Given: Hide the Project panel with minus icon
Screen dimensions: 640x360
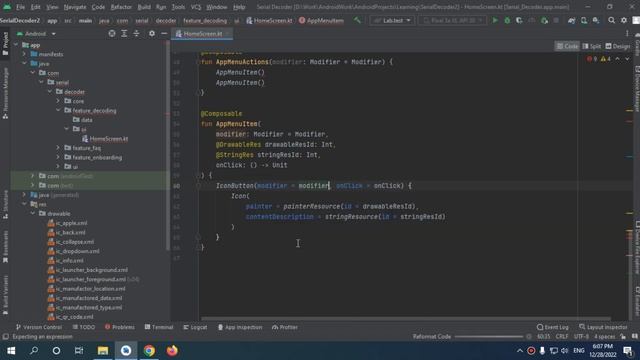Looking at the screenshot, I should click(164, 33).
